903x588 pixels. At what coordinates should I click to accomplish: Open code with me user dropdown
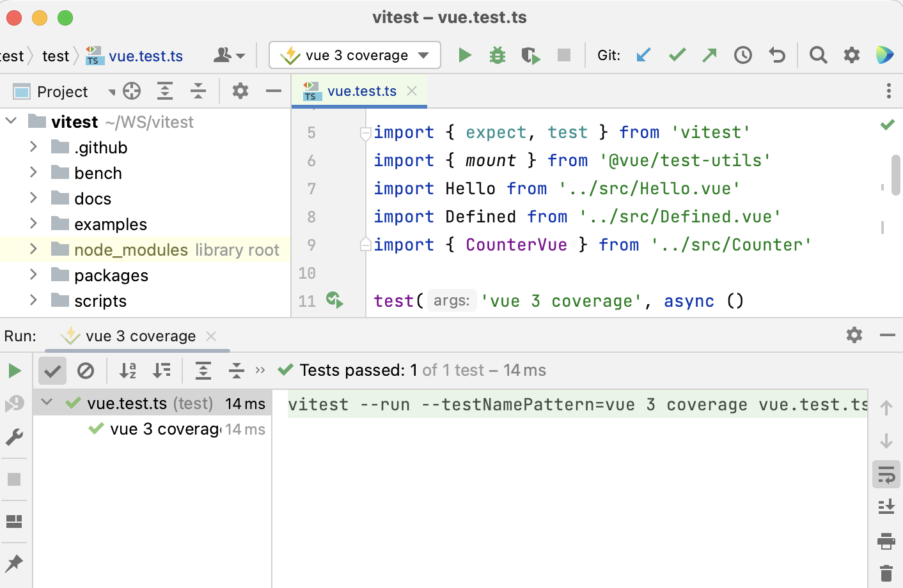tap(229, 56)
